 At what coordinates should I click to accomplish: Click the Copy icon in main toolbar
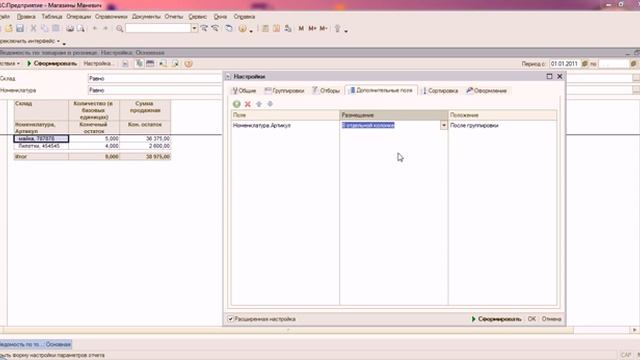click(x=44, y=29)
